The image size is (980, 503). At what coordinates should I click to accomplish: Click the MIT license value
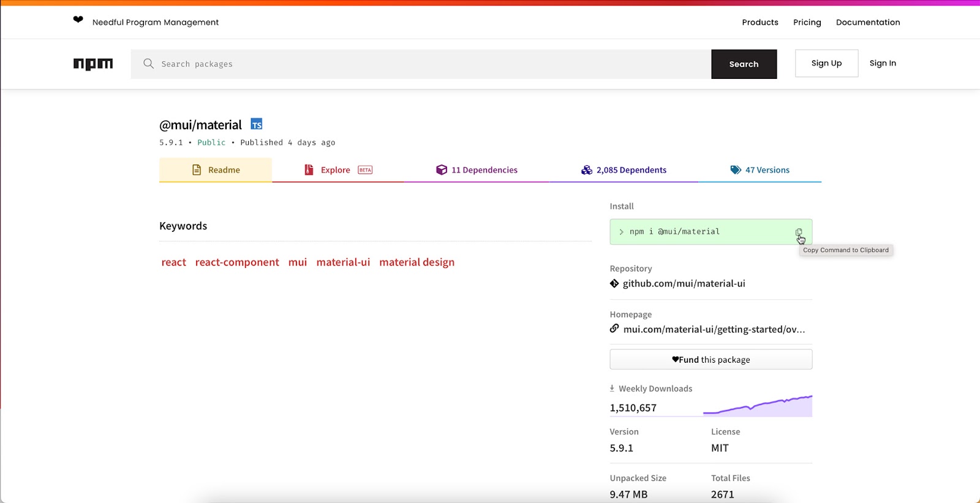[x=720, y=448]
